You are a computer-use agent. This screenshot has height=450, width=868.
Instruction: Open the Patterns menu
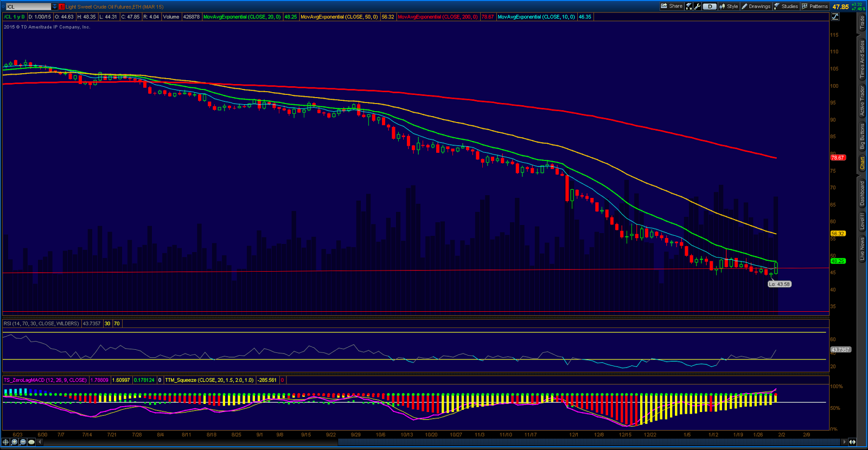coord(815,7)
